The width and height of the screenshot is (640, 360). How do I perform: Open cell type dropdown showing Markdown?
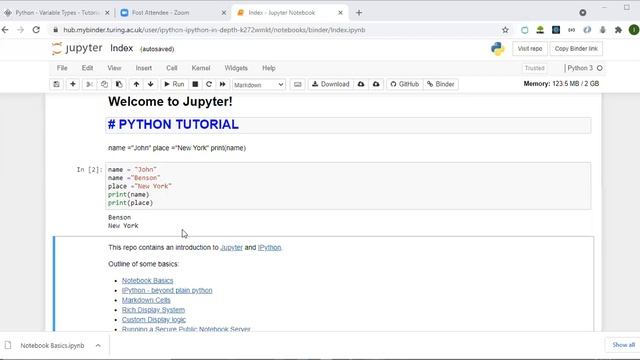click(x=259, y=84)
